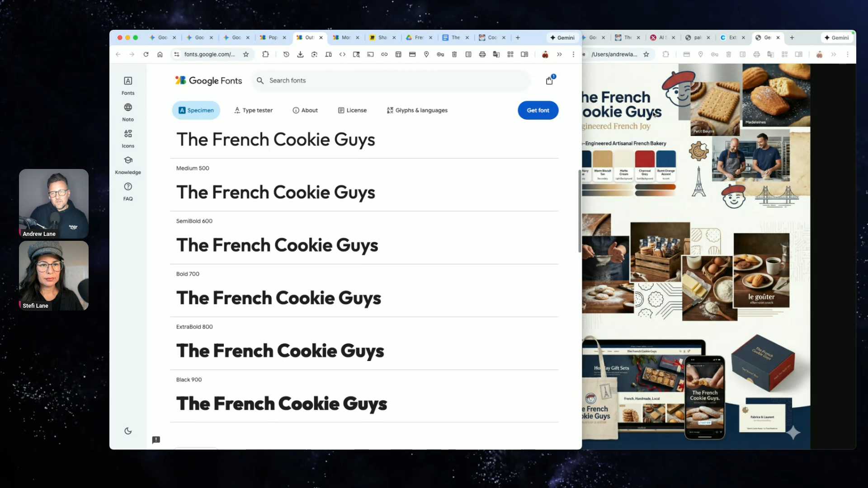The height and width of the screenshot is (488, 868).
Task: Open the Fonts section in sidebar
Action: (x=128, y=85)
